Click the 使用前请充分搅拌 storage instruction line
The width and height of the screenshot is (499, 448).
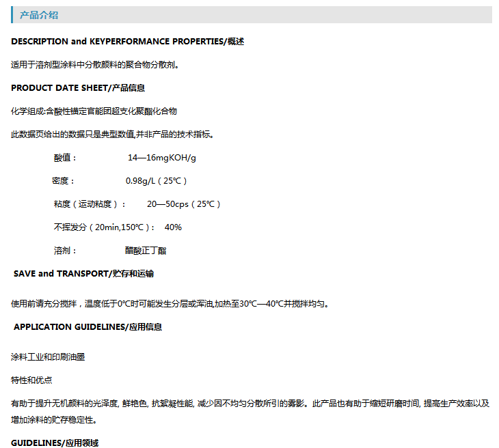pyautogui.click(x=170, y=304)
